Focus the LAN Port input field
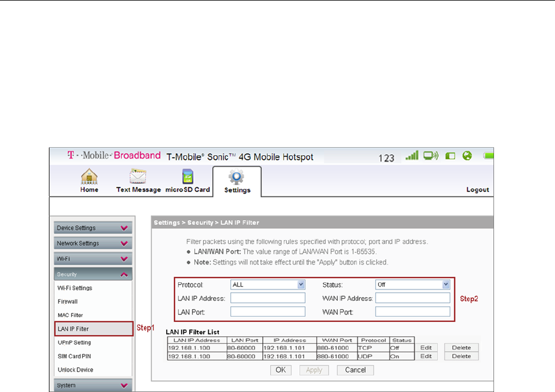Image resolution: width=555 pixels, height=392 pixels. [x=267, y=312]
